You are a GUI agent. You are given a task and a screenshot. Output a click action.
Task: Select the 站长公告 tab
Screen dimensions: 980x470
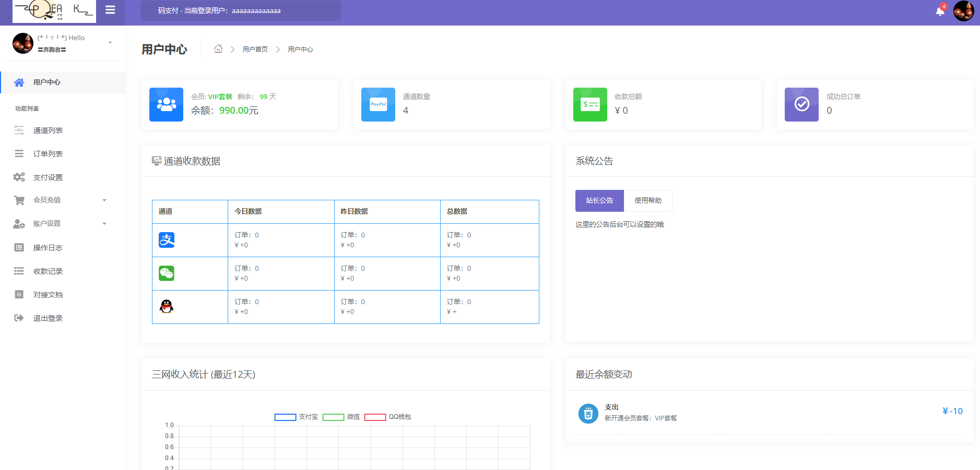point(599,201)
